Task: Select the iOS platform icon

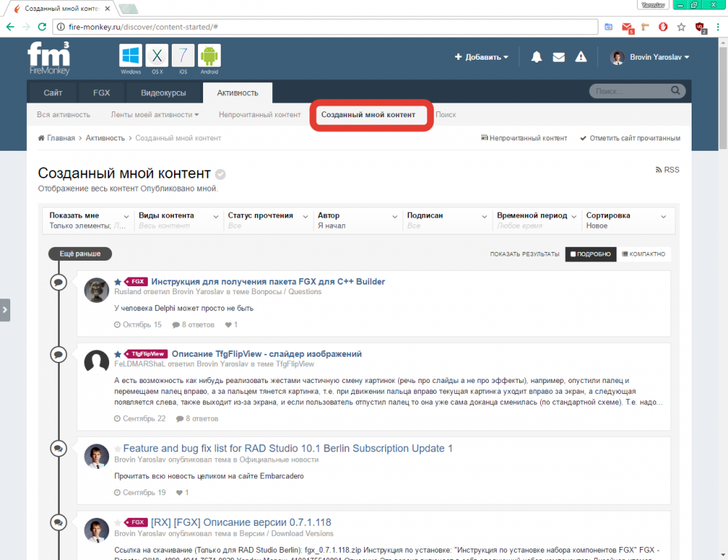Action: (x=183, y=56)
